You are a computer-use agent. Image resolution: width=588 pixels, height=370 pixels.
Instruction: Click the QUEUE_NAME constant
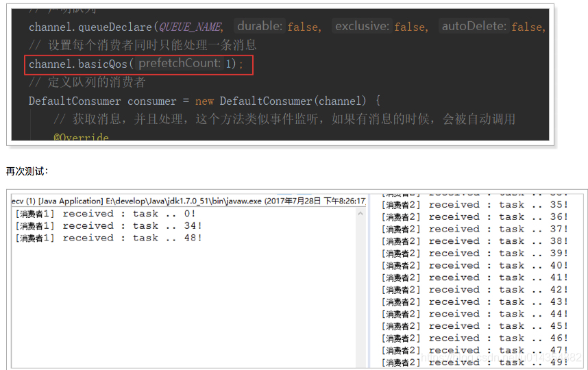191,27
